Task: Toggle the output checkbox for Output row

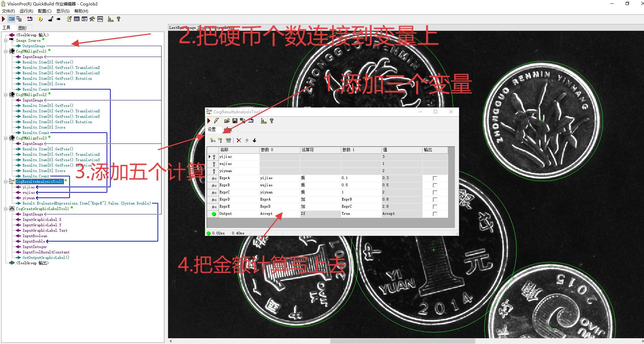Action: click(435, 214)
